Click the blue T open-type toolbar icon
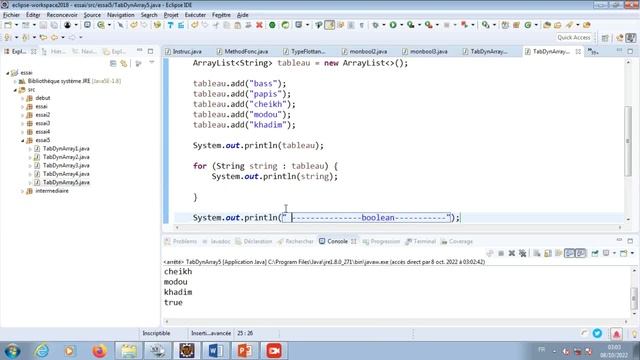The width and height of the screenshot is (640, 360). click(x=170, y=25)
